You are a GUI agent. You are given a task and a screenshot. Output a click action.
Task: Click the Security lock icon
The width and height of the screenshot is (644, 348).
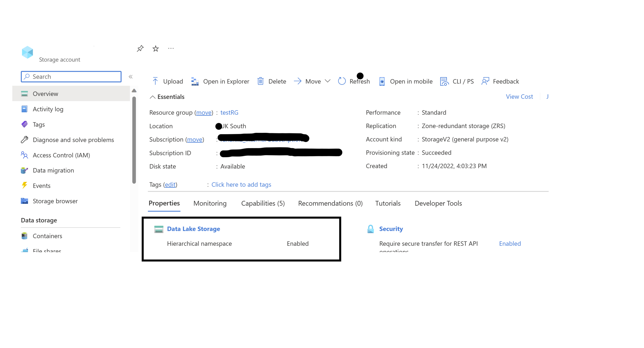(371, 229)
